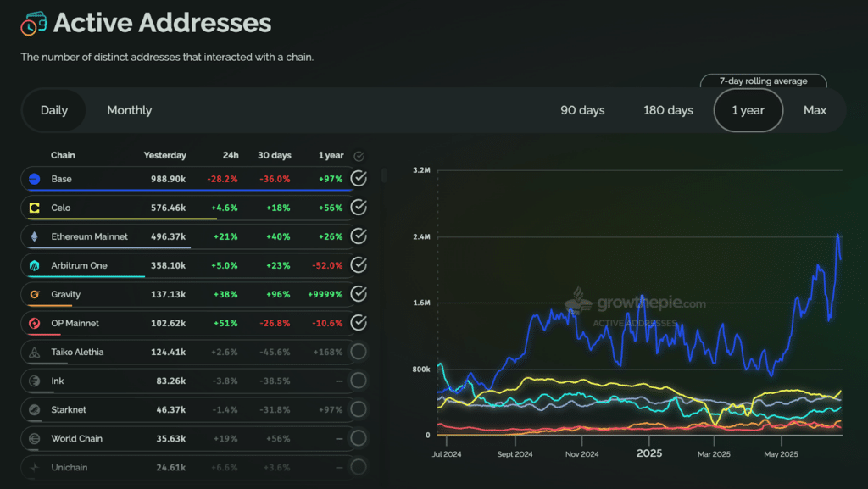The height and width of the screenshot is (489, 868).
Task: Deselect Ethereum Mainnet checkmark
Action: pyautogui.click(x=359, y=236)
